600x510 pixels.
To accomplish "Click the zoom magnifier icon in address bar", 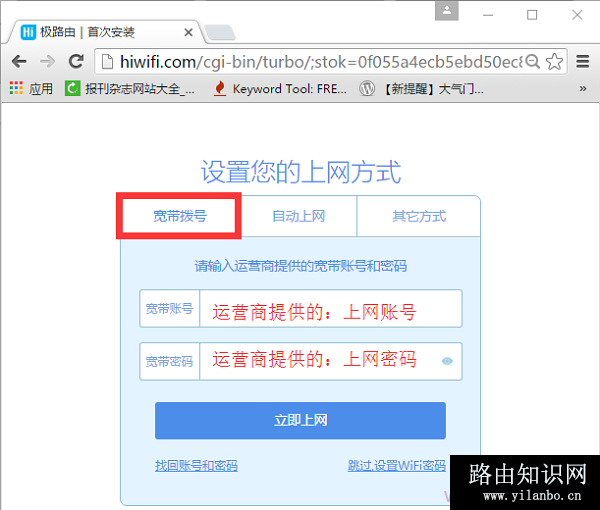I will point(533,61).
